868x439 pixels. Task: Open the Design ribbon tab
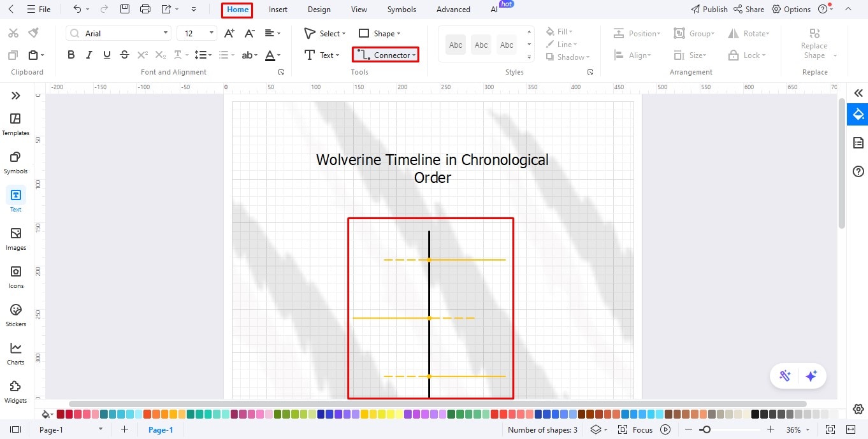[x=319, y=10]
